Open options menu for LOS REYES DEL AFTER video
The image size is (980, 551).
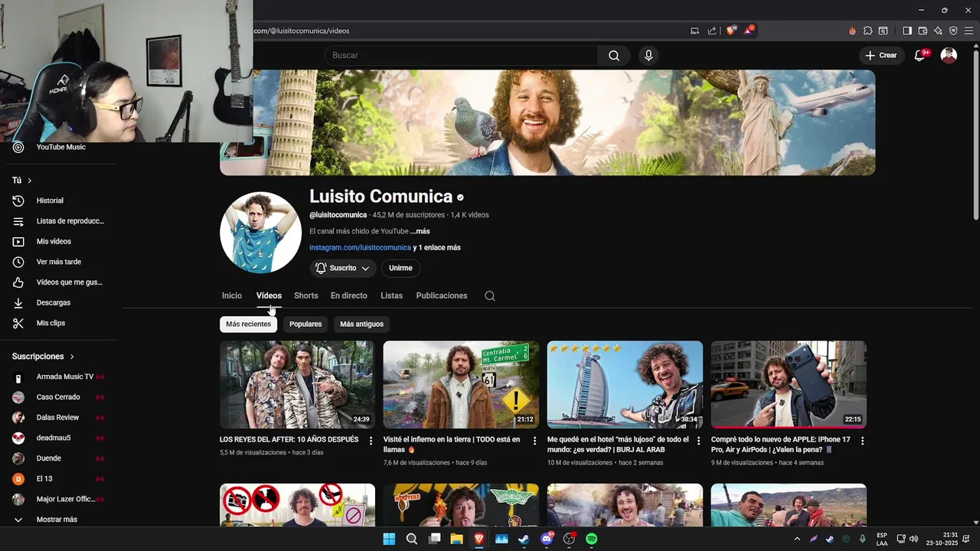371,441
